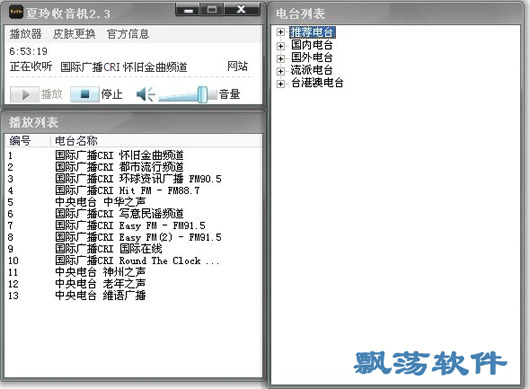Stop playback with the square stop button
The height and width of the screenshot is (389, 530).
(x=85, y=94)
